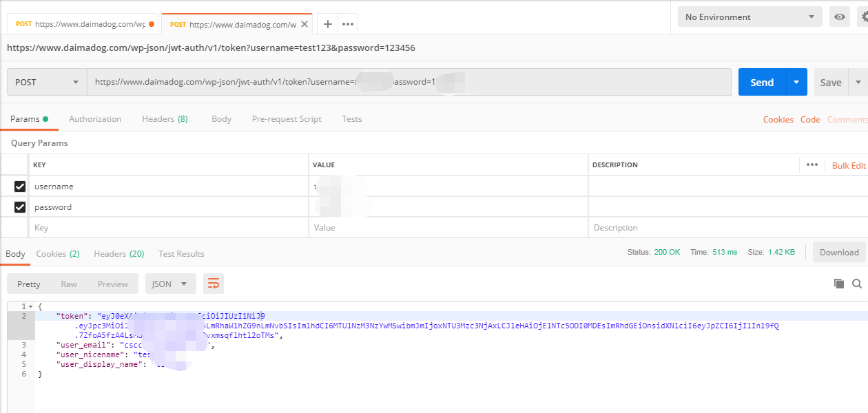Collapse JSON object at line 1
Screen dimensions: 868x413
[31, 306]
